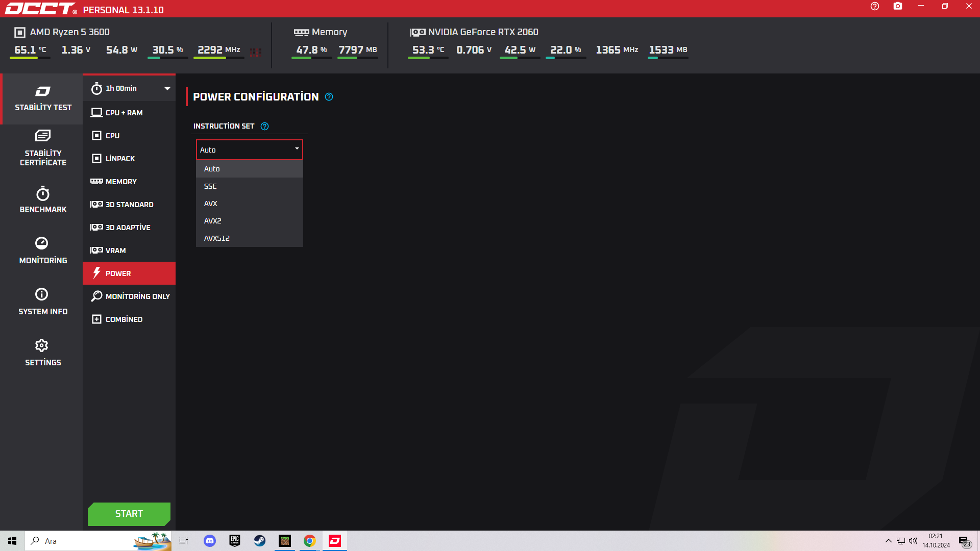Click the screenshot camera icon

tap(898, 6)
